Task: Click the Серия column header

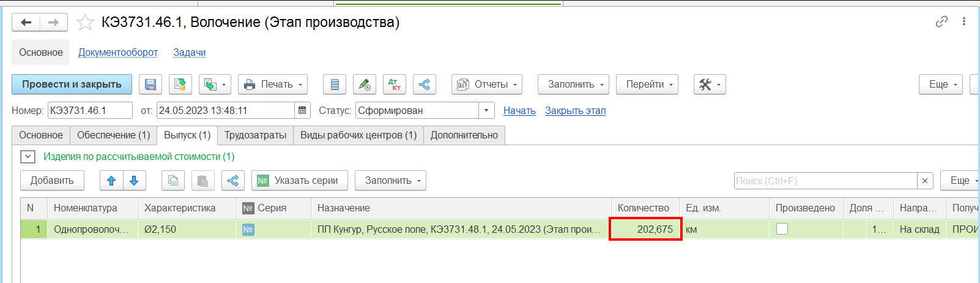Action: [x=272, y=208]
